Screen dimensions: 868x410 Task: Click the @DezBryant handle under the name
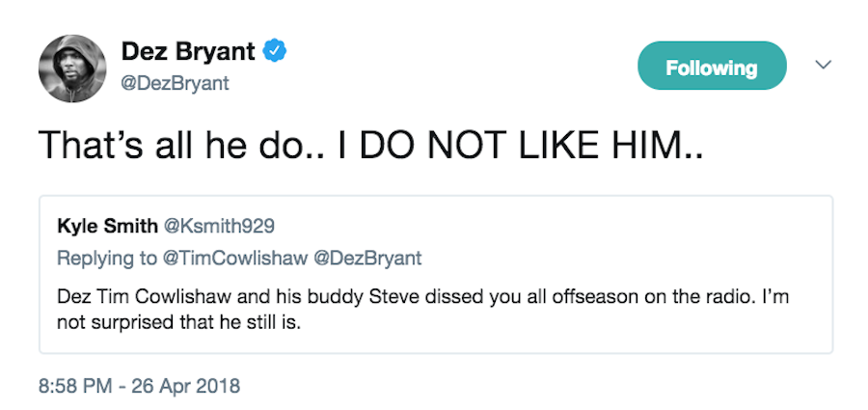click(174, 84)
